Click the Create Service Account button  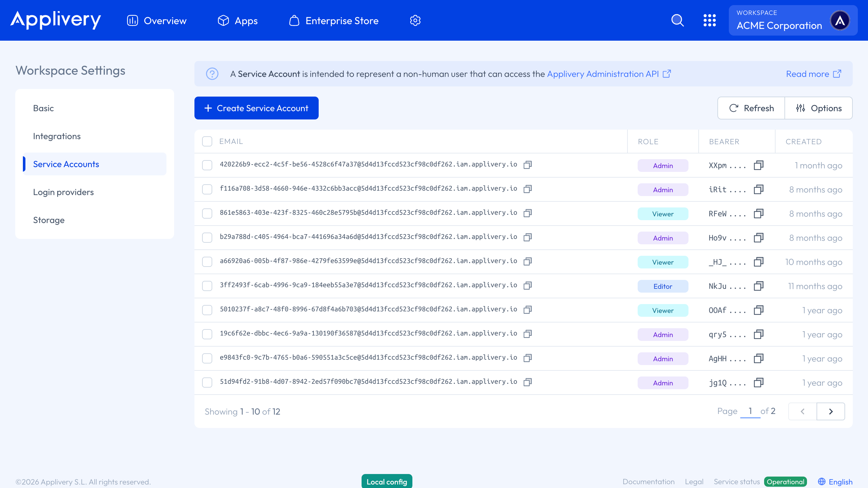pos(256,108)
